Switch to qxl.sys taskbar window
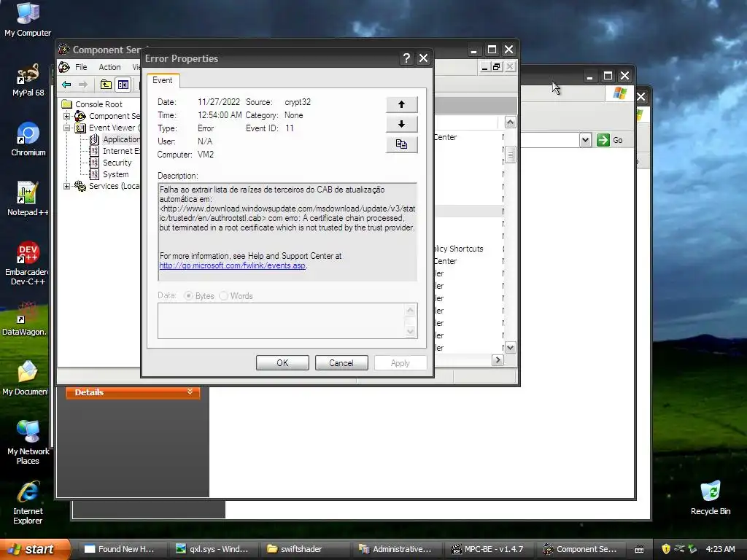Image resolution: width=747 pixels, height=560 pixels. click(212, 549)
